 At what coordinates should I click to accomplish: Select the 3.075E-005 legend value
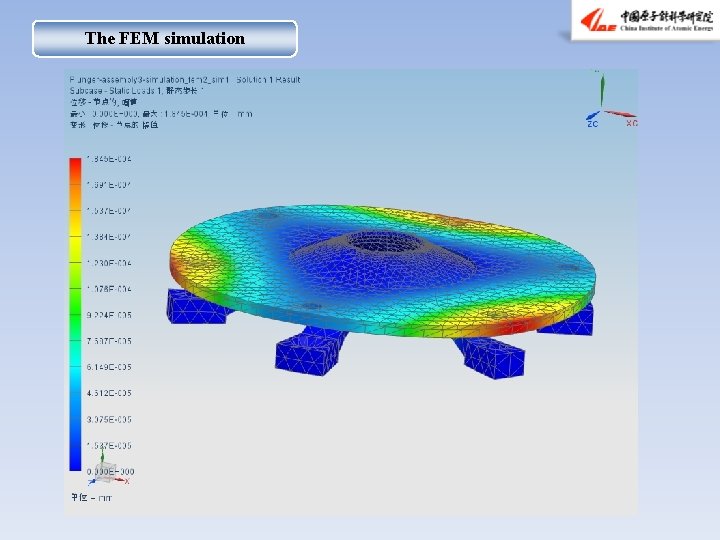(109, 420)
